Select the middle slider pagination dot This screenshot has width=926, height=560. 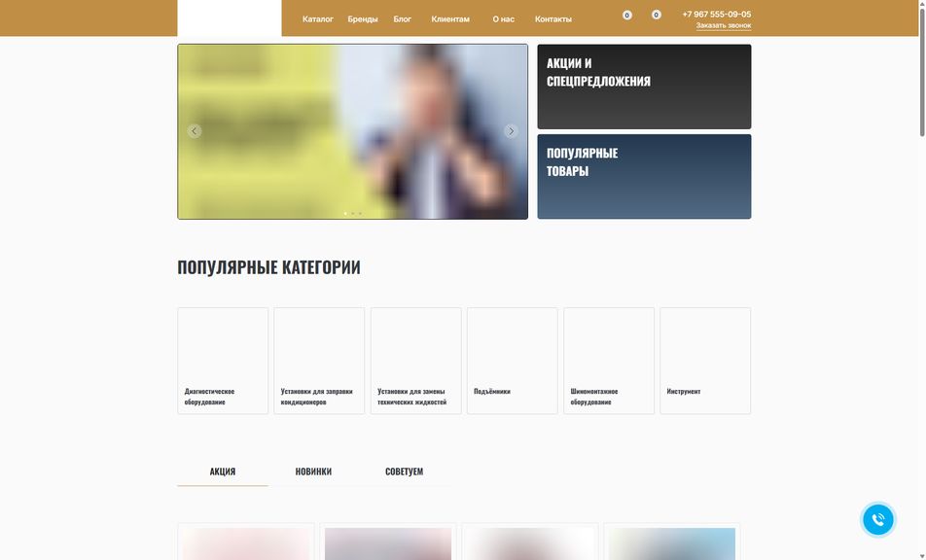(x=353, y=213)
